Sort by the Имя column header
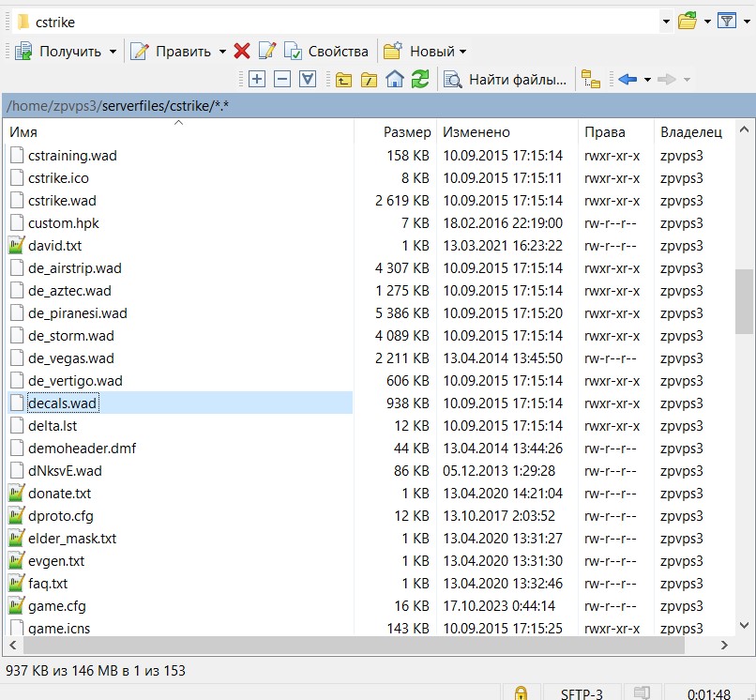756x700 pixels. (x=179, y=131)
